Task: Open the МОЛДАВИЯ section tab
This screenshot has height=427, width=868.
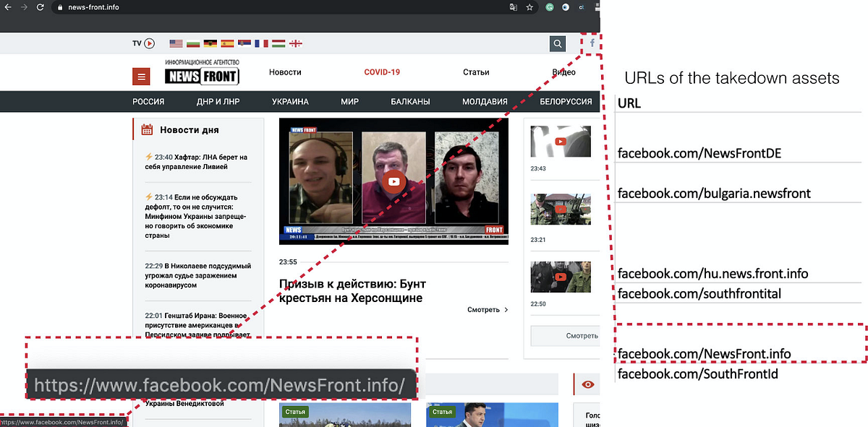Action: coord(485,102)
